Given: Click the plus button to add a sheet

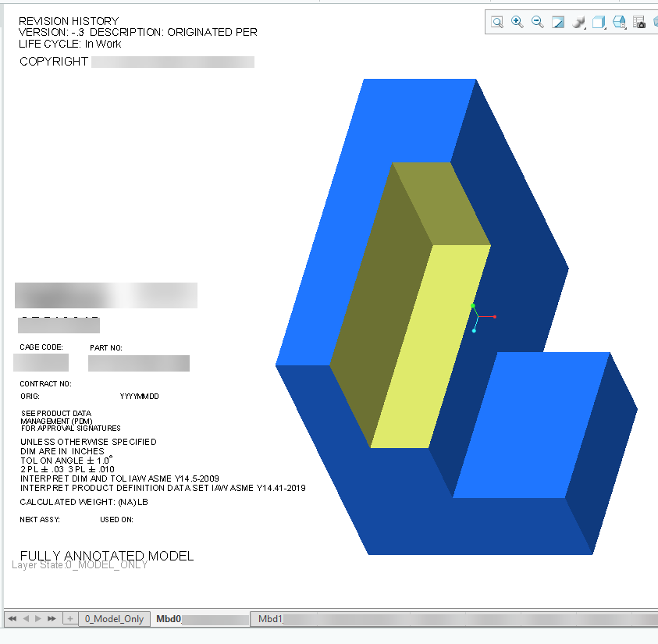Looking at the screenshot, I should pos(71,617).
